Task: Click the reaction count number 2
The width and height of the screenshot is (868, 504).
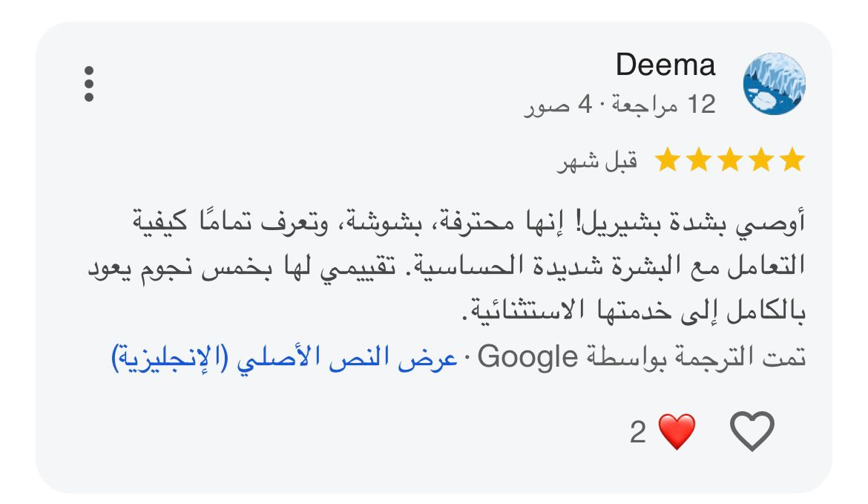Action: coord(638,432)
